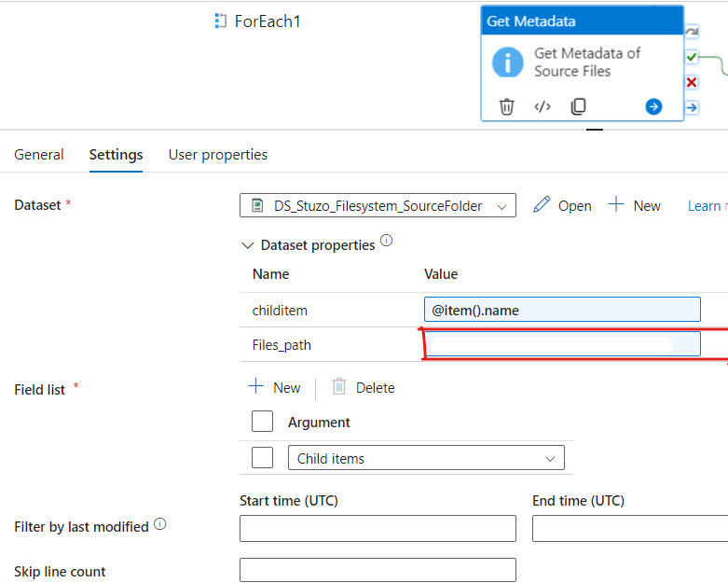Click Delete in the Field list section

[364, 387]
